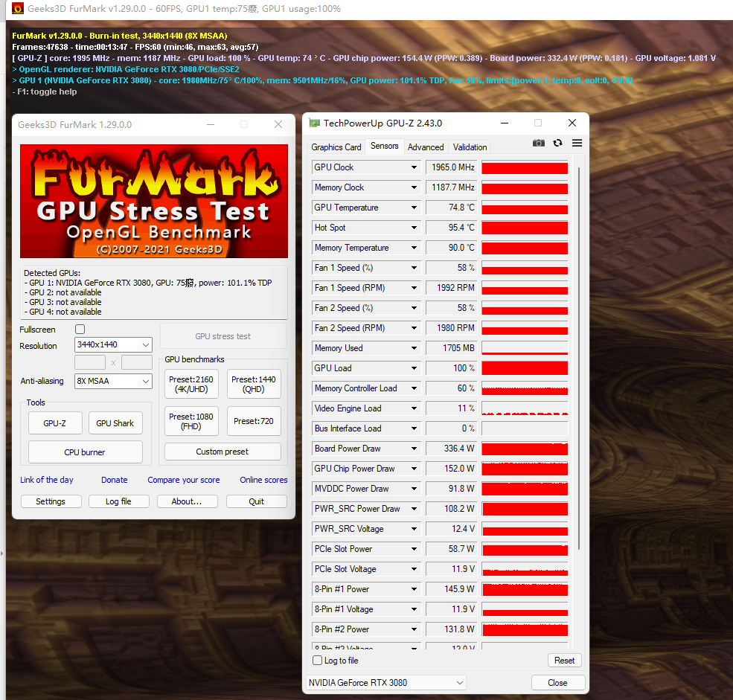Open the Donate link

[x=115, y=480]
